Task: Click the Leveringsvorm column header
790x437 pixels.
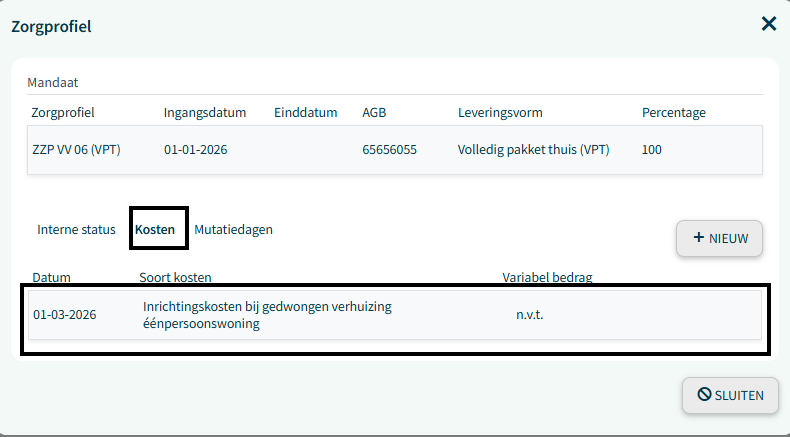Action: click(500, 112)
